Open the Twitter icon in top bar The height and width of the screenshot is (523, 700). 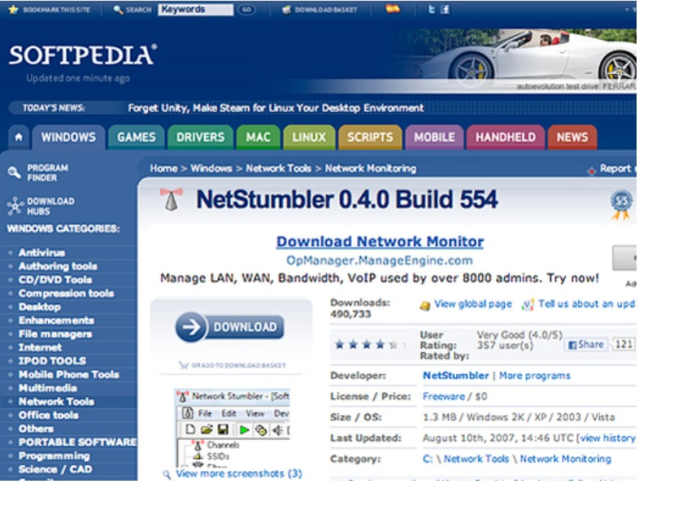tap(431, 9)
